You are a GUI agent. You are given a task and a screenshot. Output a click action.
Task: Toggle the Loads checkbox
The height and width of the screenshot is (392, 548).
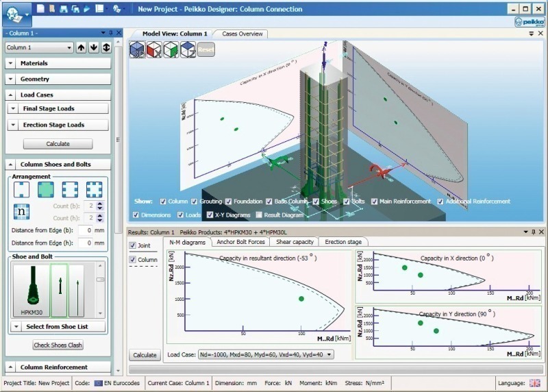[x=180, y=215]
